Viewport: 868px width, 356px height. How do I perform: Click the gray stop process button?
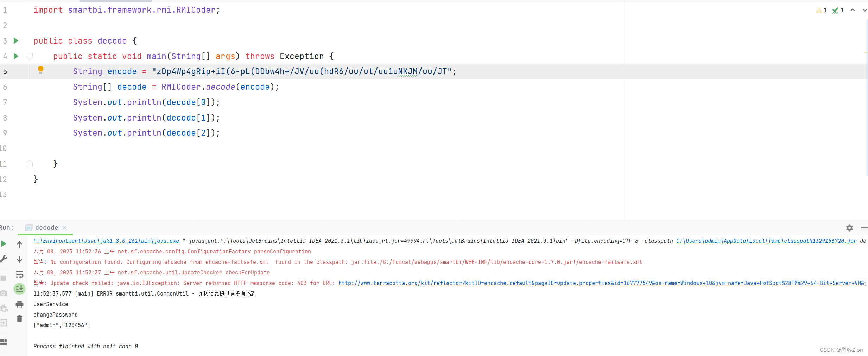tap(4, 278)
